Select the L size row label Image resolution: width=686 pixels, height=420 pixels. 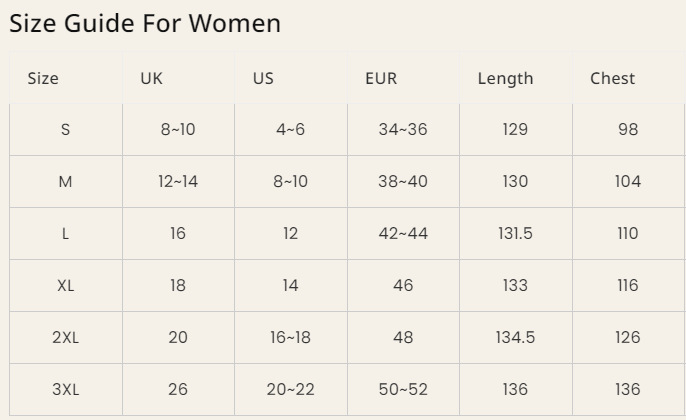point(66,234)
